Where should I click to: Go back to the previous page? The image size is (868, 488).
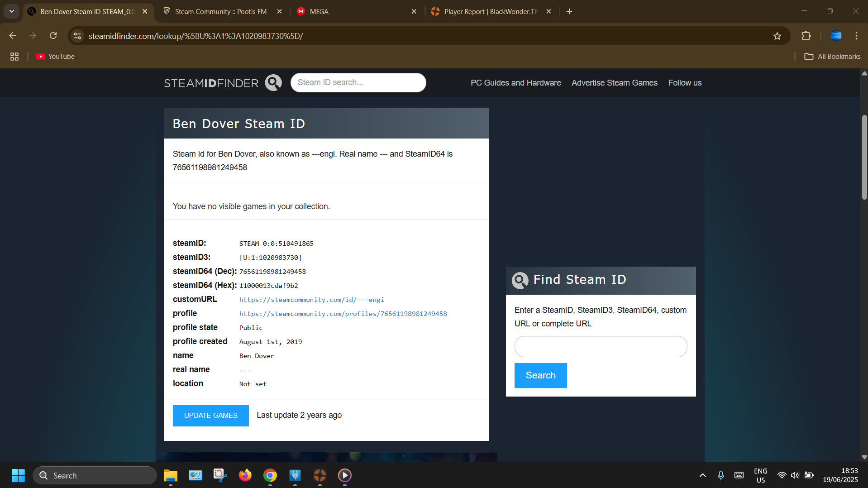(13, 36)
